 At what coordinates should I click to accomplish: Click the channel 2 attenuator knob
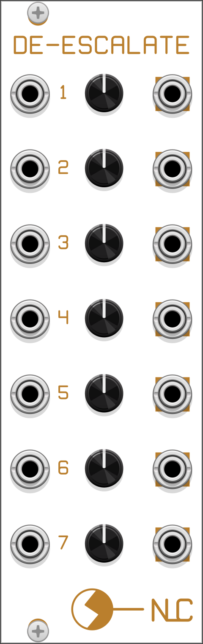point(104,168)
